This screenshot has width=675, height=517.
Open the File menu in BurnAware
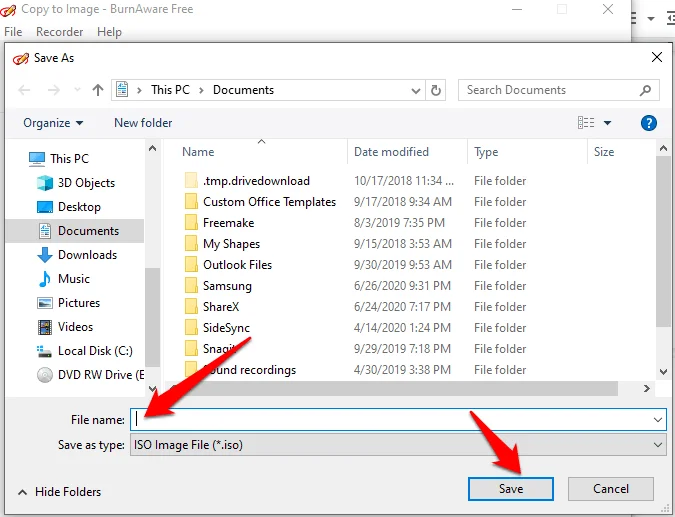coord(13,32)
